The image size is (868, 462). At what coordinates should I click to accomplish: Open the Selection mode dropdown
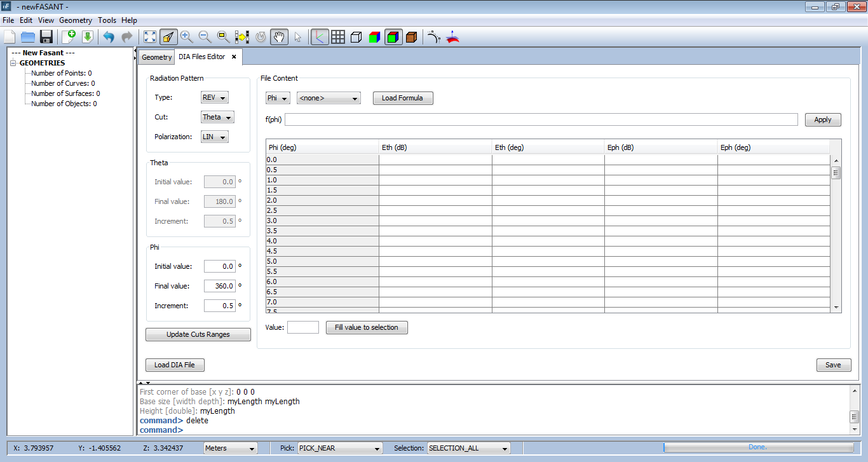(468, 448)
